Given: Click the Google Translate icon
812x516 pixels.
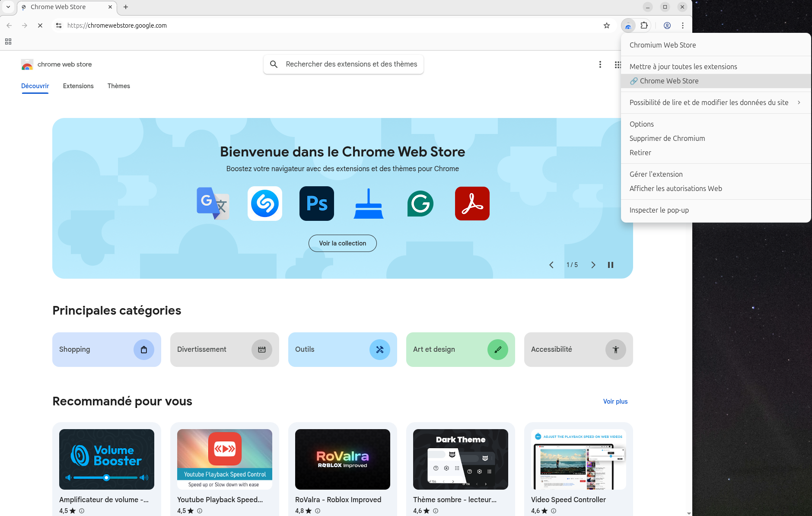Looking at the screenshot, I should 213,204.
